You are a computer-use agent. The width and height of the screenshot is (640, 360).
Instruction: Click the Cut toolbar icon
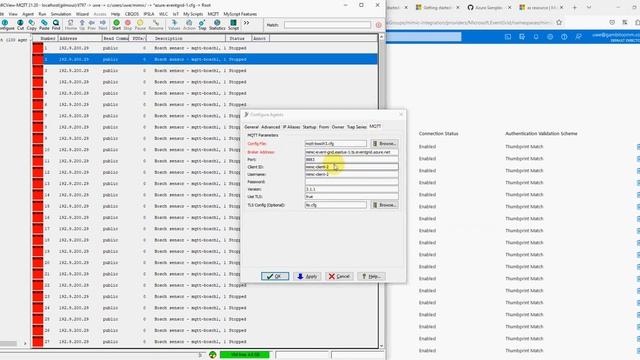[x=20, y=25]
